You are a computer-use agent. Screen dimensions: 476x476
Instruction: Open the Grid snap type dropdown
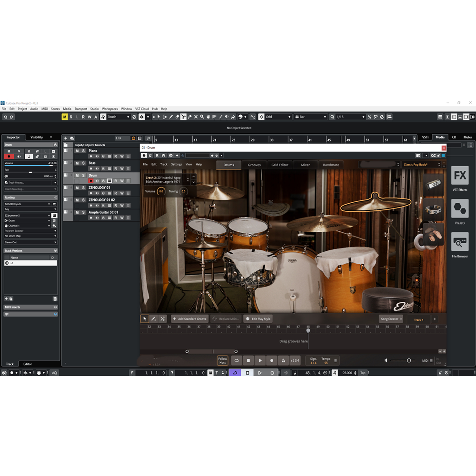coord(278,117)
